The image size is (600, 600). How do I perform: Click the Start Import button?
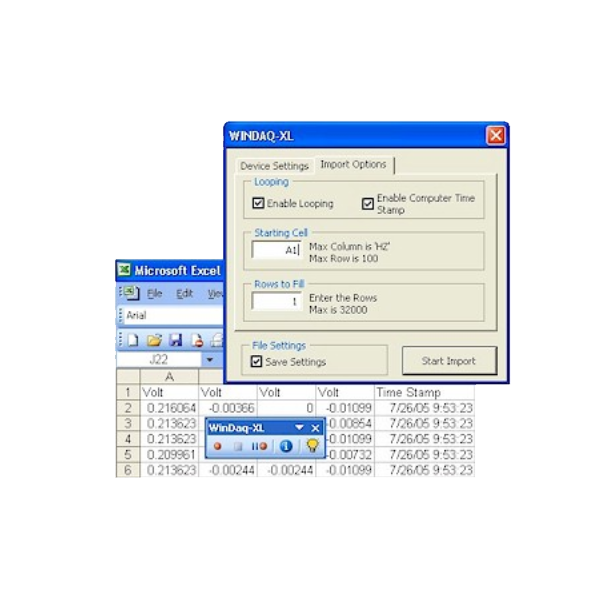click(x=449, y=361)
